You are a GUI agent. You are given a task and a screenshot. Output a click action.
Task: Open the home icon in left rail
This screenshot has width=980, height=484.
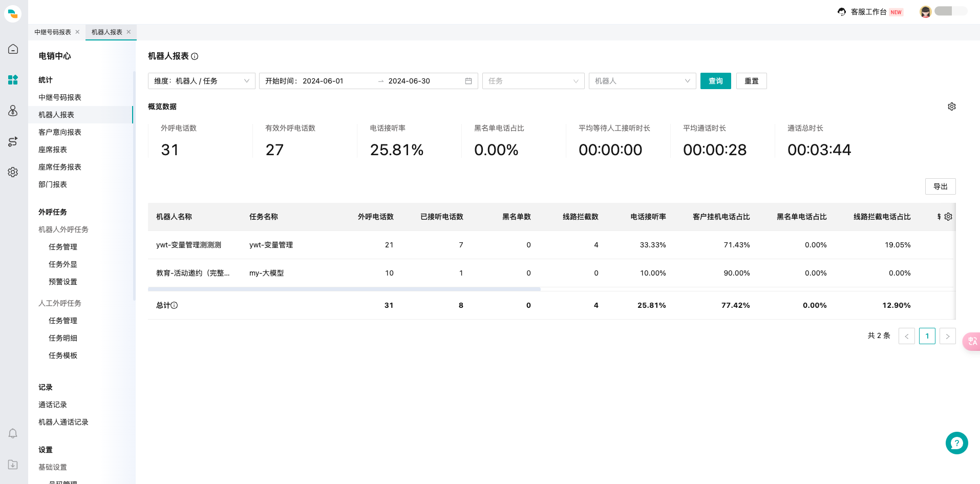pos(13,49)
